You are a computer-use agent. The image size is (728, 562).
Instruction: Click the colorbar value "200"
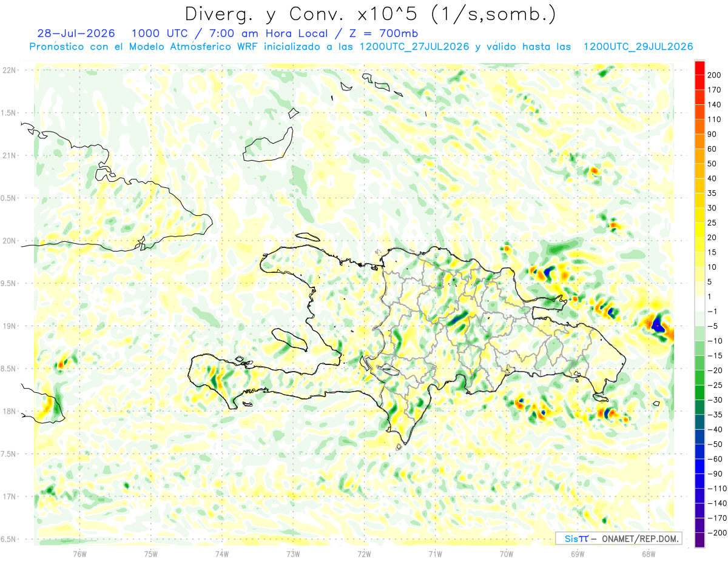[715, 75]
